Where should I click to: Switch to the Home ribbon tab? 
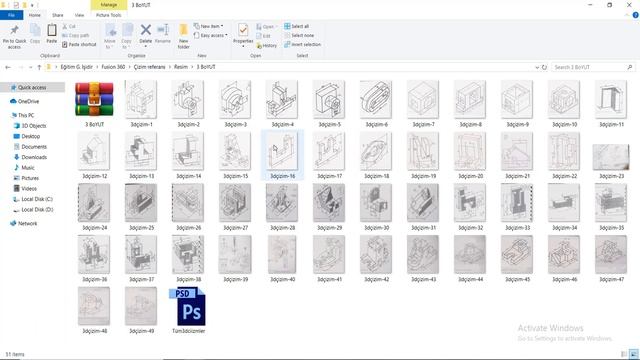click(35, 15)
